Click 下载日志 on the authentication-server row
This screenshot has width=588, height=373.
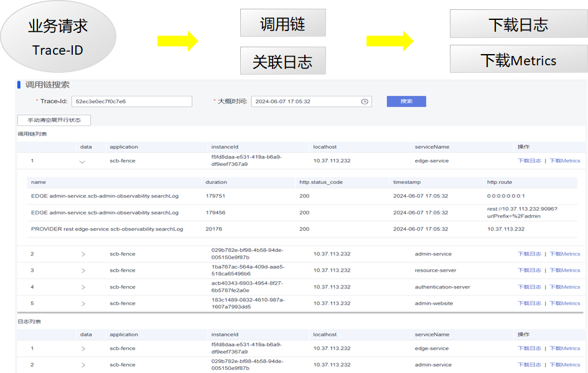coord(530,287)
